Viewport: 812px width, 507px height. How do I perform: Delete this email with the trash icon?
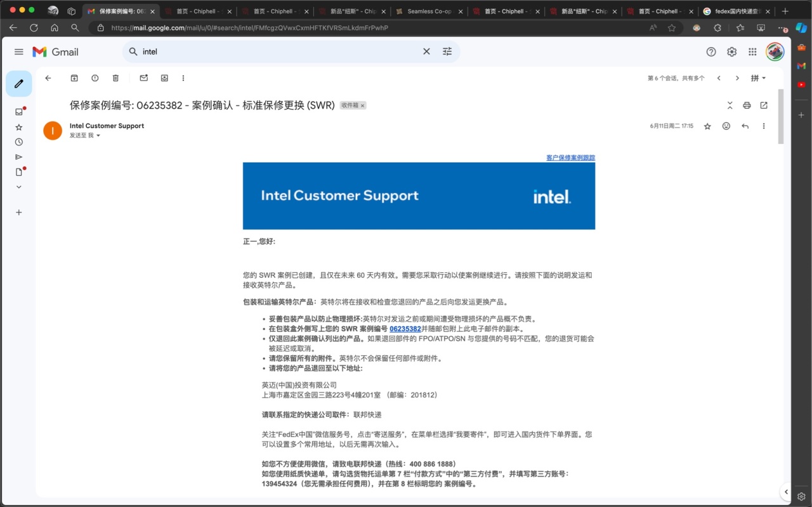point(115,78)
